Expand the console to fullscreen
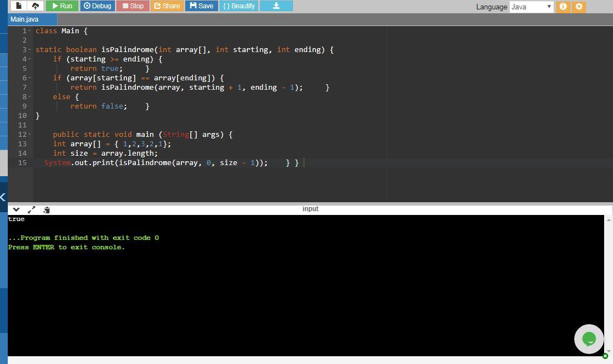 tap(31, 209)
